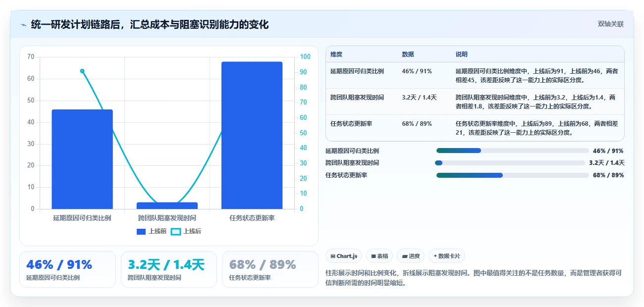644x307 pixels.
Task: Click table data cell 68% / 89%
Action: pos(417,124)
